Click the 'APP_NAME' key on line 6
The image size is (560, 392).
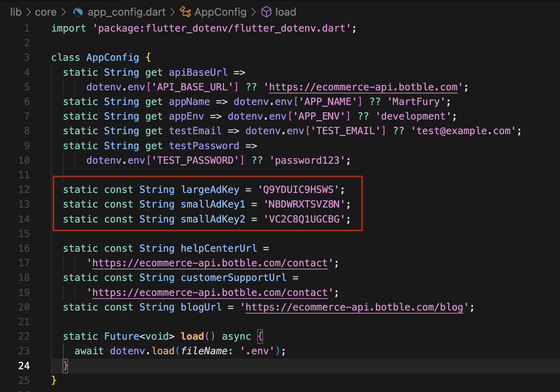click(x=328, y=102)
